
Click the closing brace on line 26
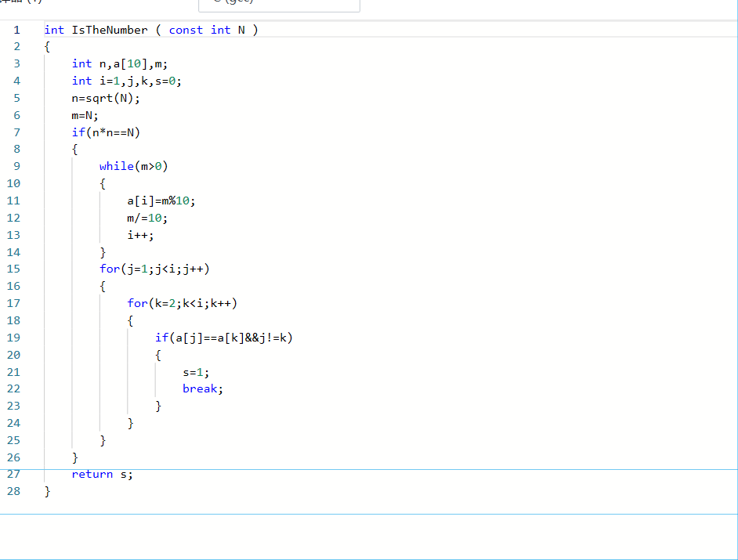75,458
